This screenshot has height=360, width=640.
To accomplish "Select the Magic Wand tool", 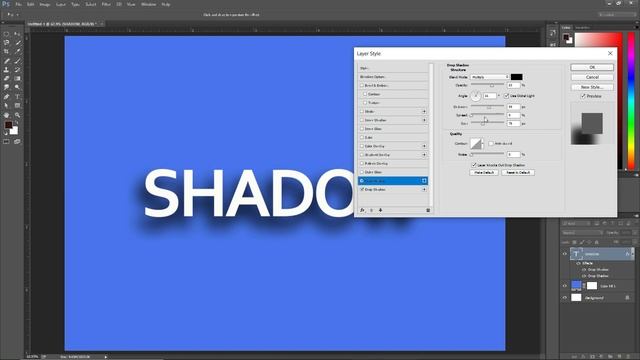I will click(x=17, y=43).
